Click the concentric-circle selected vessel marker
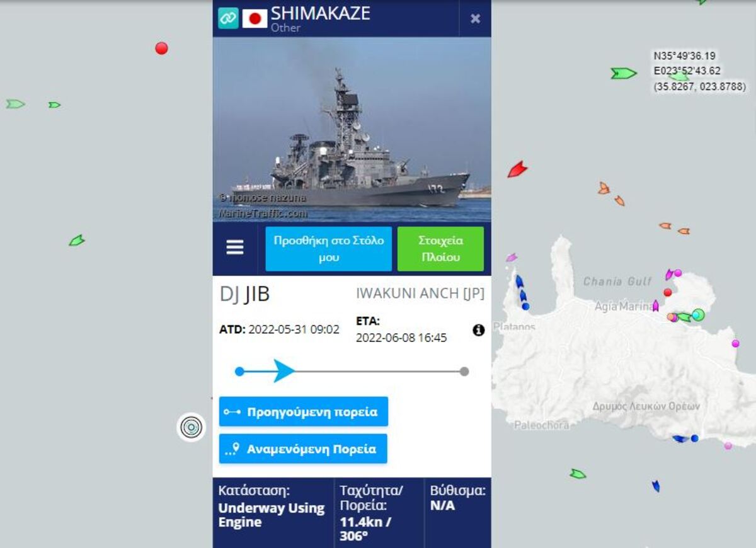Image resolution: width=756 pixels, height=548 pixels. pos(191,427)
